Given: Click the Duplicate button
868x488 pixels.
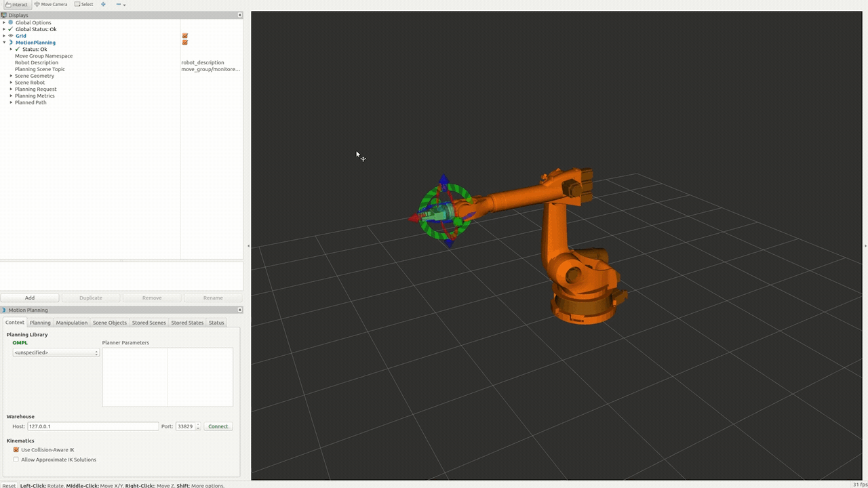Looking at the screenshot, I should [91, 298].
